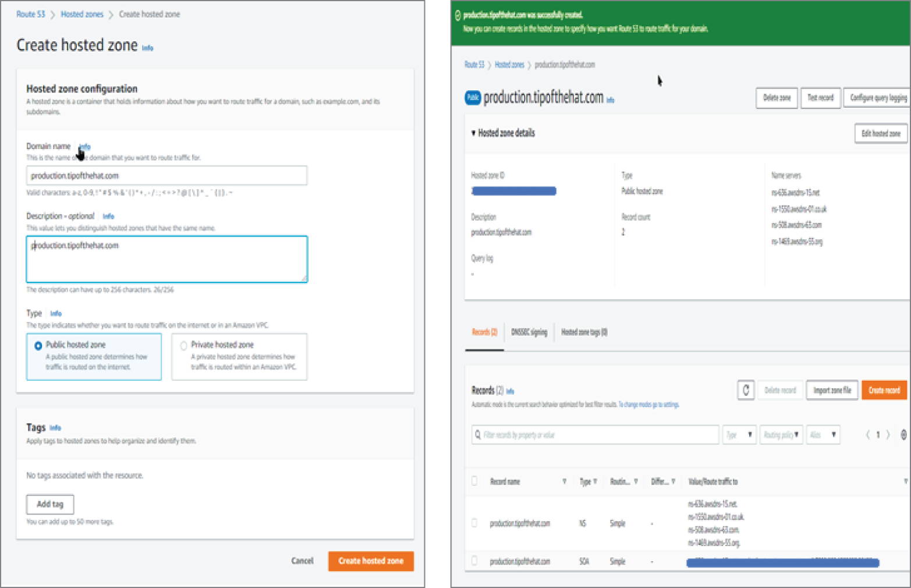Sort records by Differentiator column header

[x=663, y=481]
